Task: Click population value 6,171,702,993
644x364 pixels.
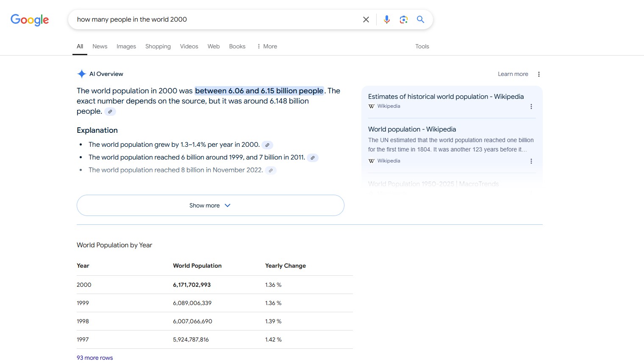Action: click(x=192, y=285)
